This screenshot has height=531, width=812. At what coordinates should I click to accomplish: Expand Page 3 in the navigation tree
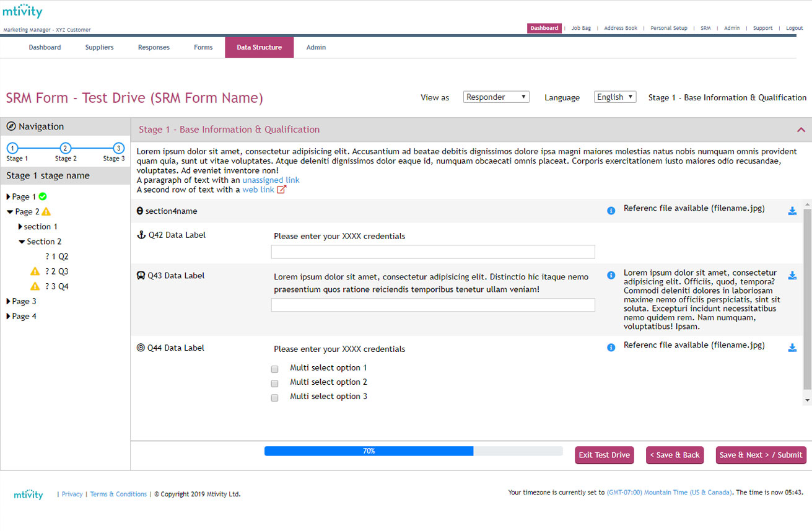tap(9, 301)
